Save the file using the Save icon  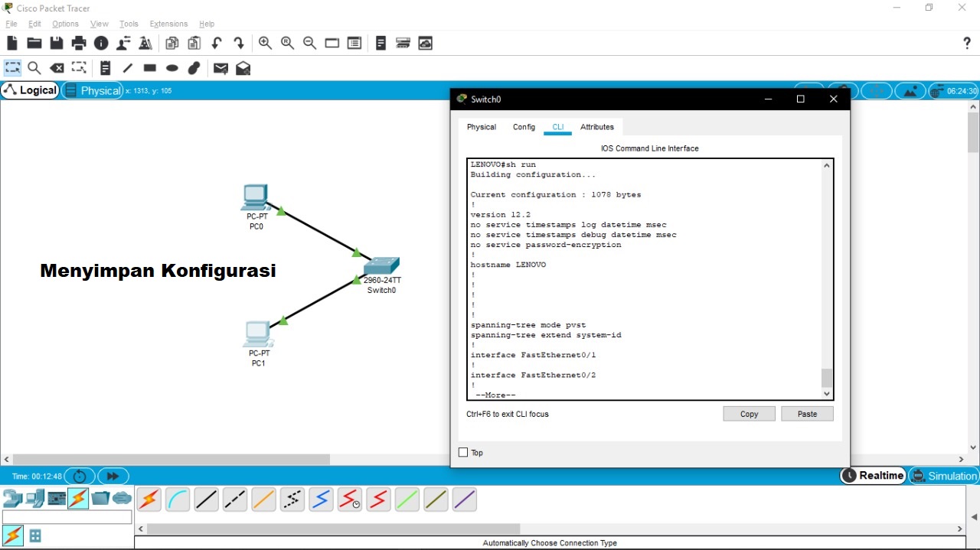pyautogui.click(x=57, y=43)
